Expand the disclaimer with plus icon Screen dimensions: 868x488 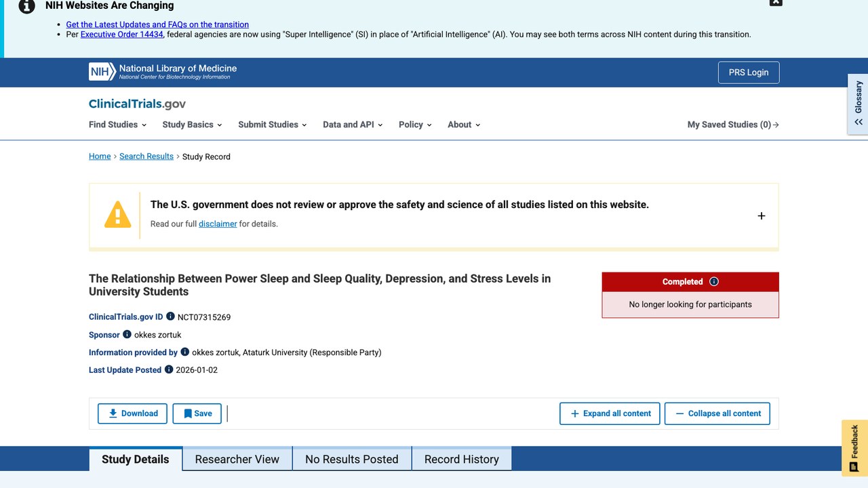pos(762,216)
